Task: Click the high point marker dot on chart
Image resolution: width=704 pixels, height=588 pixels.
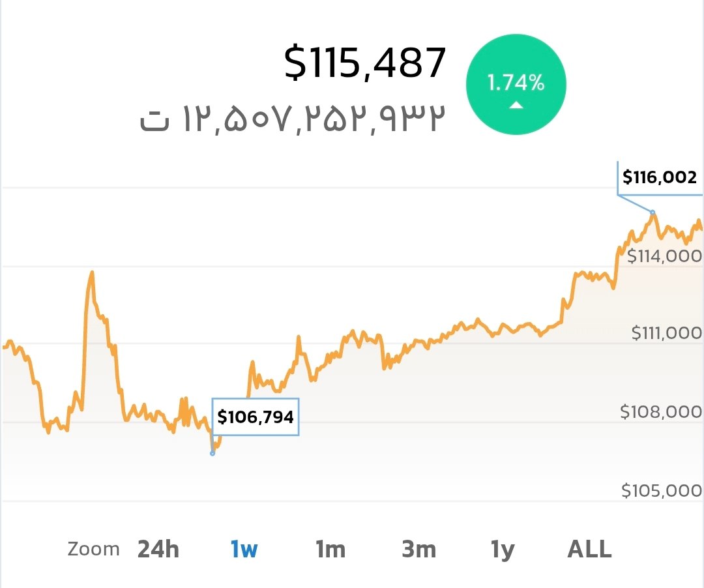Action: click(652, 212)
